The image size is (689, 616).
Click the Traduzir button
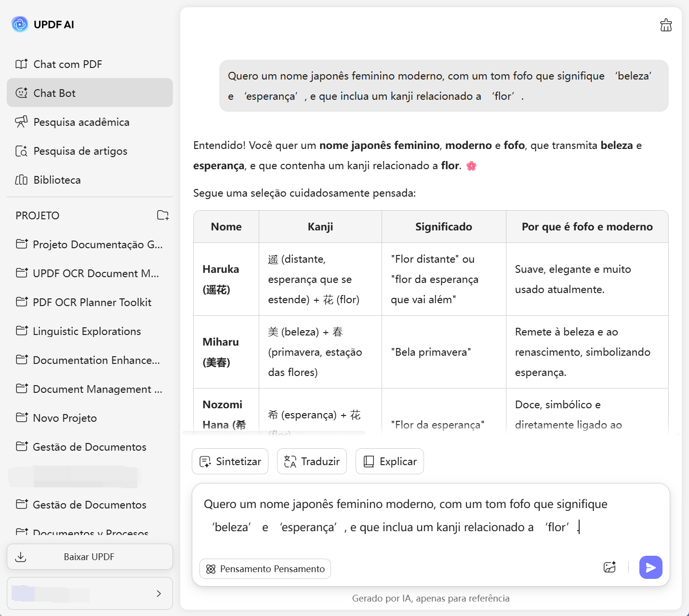click(312, 462)
